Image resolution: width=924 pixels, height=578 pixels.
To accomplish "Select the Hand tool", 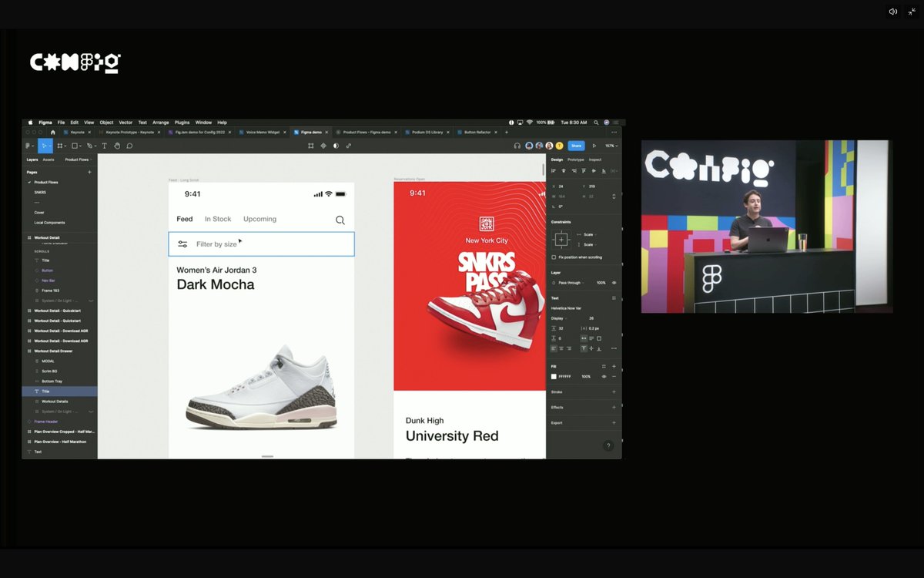I will (x=117, y=146).
